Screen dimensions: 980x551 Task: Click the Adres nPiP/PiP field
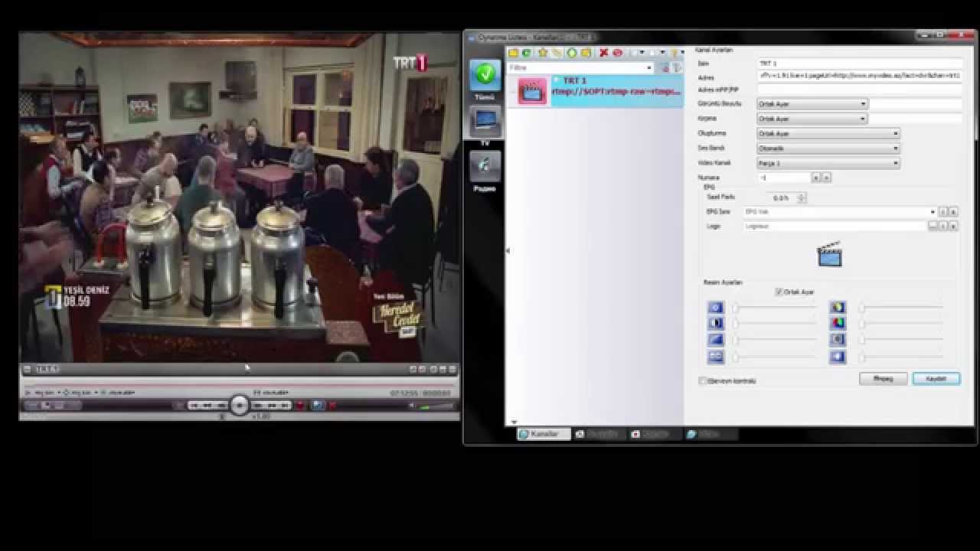(x=859, y=90)
